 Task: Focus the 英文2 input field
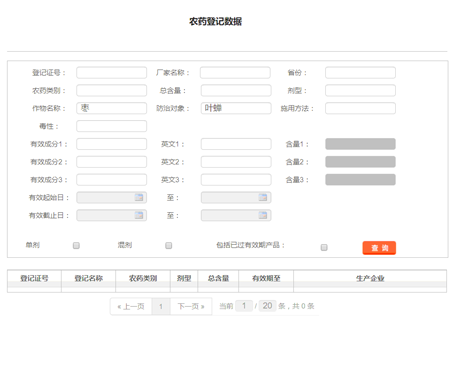236,162
